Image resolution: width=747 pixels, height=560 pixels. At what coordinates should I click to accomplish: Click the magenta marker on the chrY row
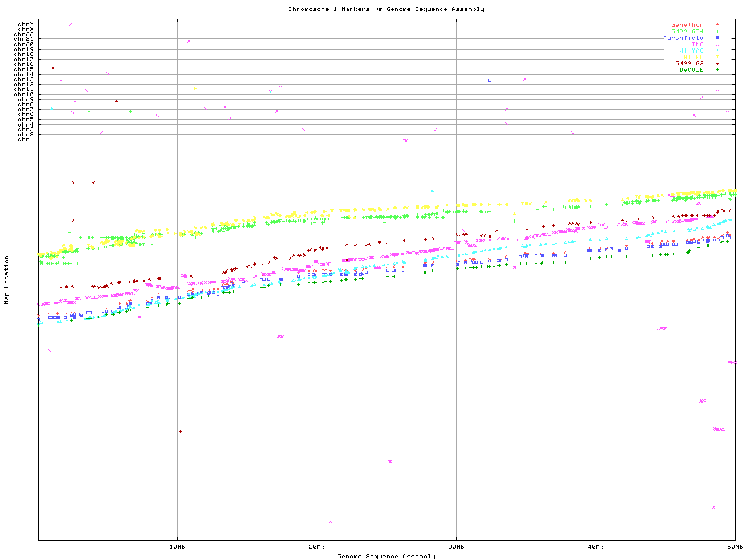[x=70, y=24]
